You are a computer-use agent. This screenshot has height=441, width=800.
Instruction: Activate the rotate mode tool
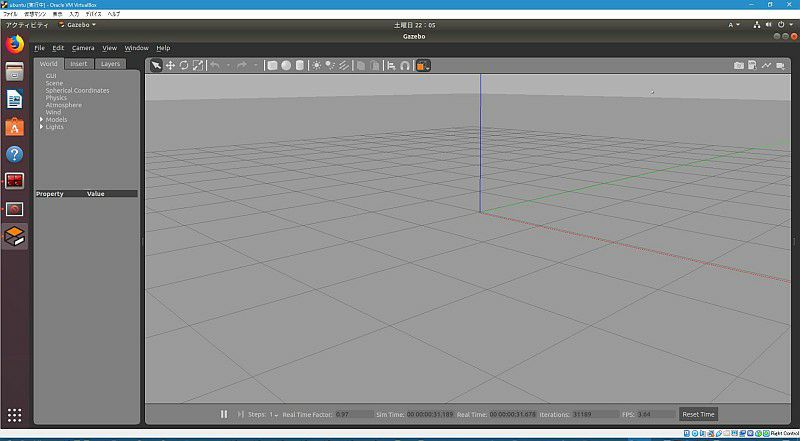click(184, 65)
